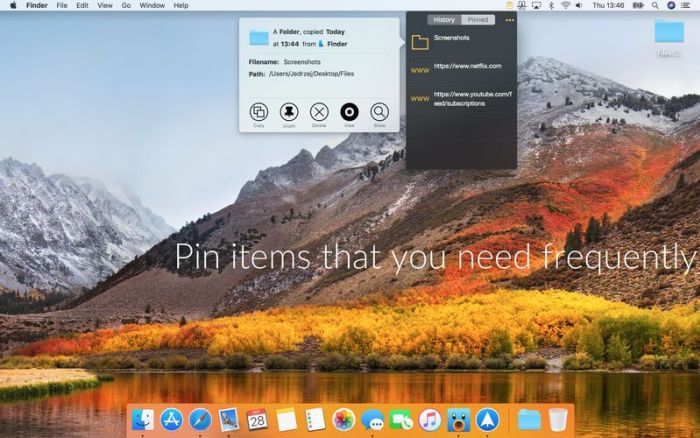This screenshot has width=700, height=438.
Task: Open the File menu
Action: (x=62, y=5)
